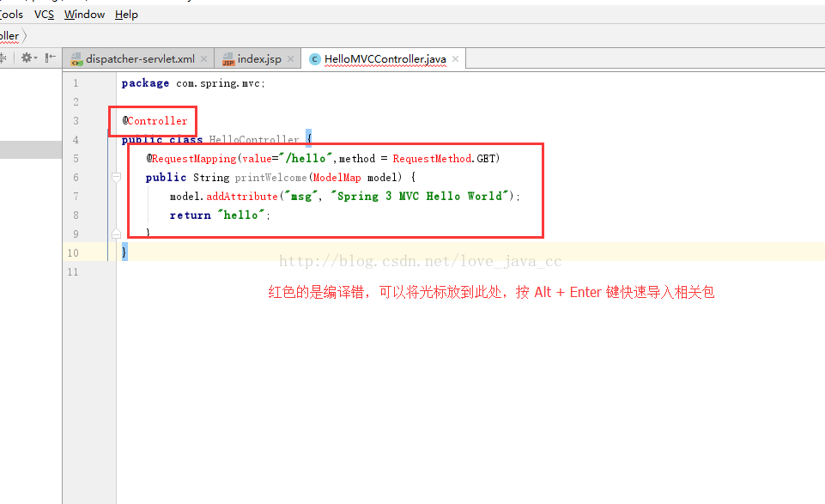This screenshot has width=825, height=504.
Task: Click line number 11 in gutter
Action: [73, 271]
